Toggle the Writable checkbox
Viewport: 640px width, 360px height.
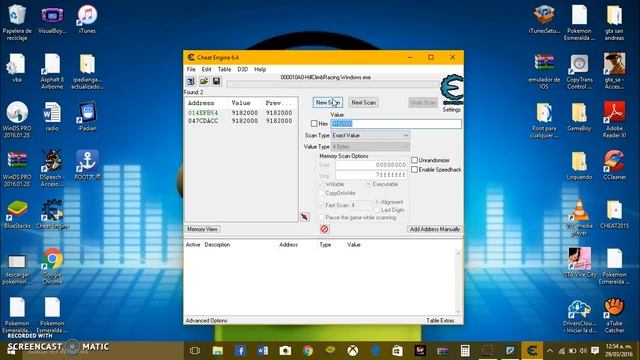point(321,184)
